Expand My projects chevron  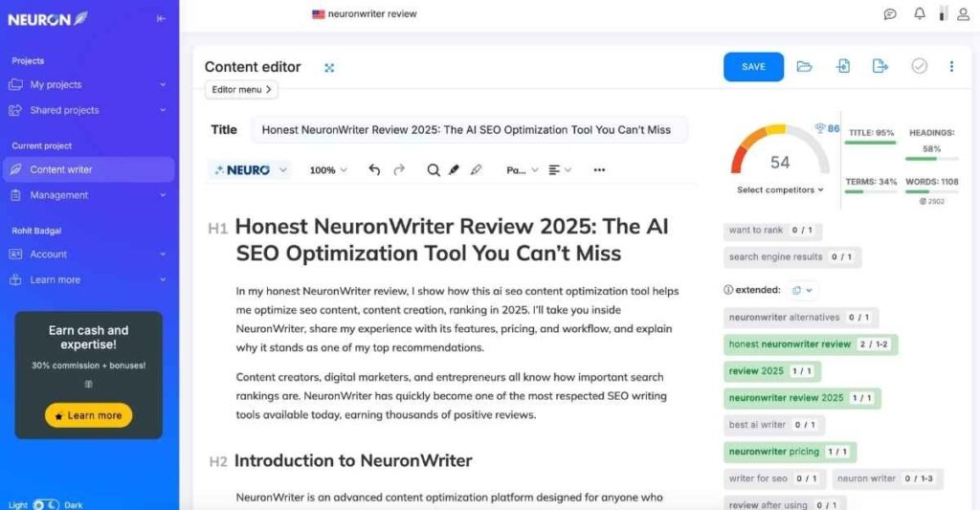(x=163, y=84)
